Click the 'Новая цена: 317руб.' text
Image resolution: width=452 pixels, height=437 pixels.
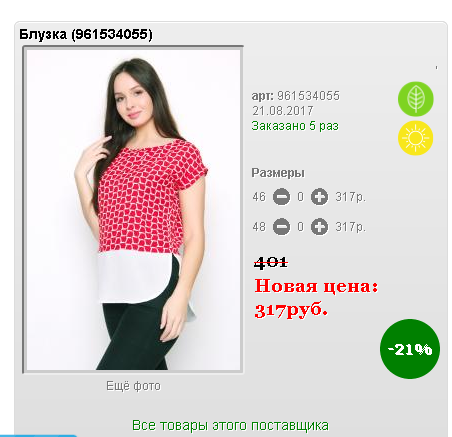pyautogui.click(x=316, y=298)
